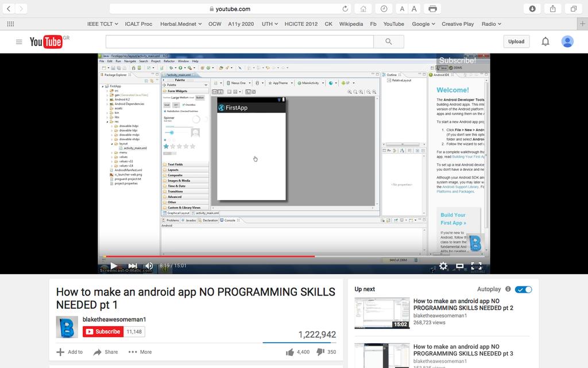
Task: Expand the Google bookmarks folder
Action: pos(423,24)
